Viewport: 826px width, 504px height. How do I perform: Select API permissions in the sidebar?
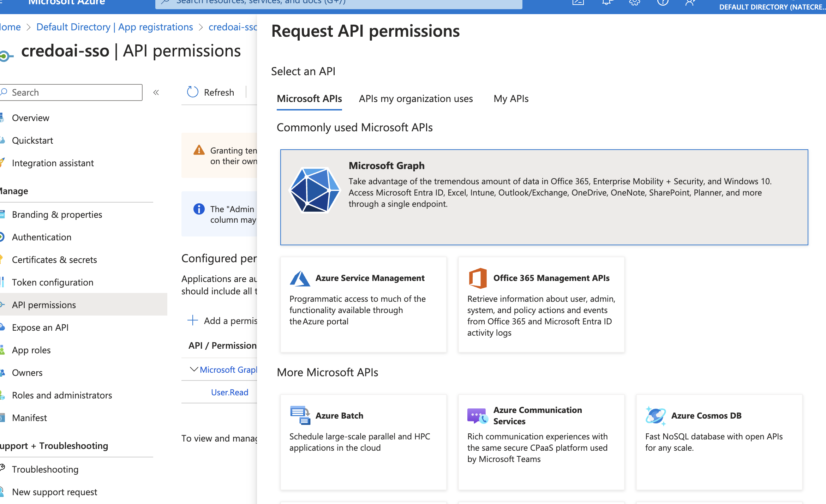84,305
